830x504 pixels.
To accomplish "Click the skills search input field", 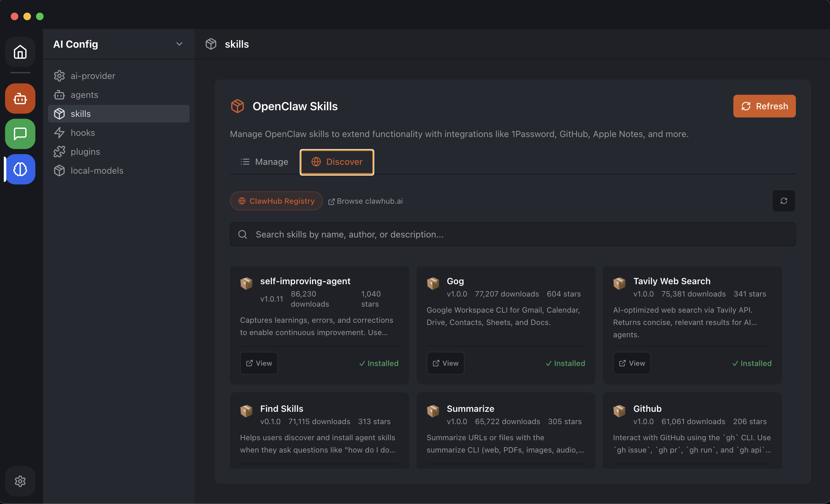I will [512, 234].
